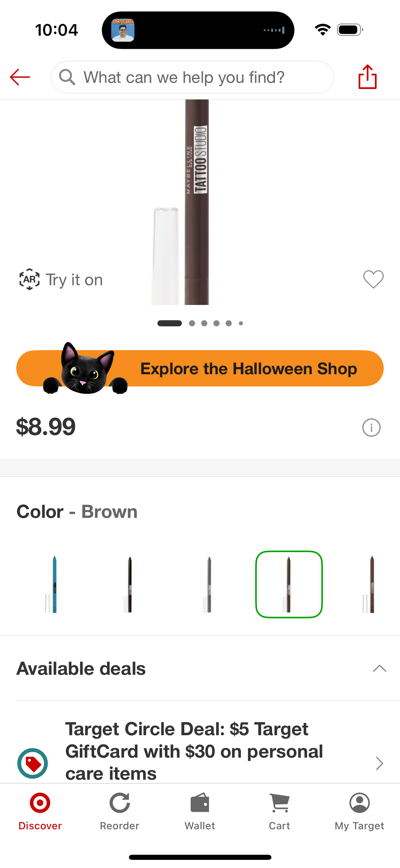Tap the price info icon
The width and height of the screenshot is (400, 868).
pos(371,427)
